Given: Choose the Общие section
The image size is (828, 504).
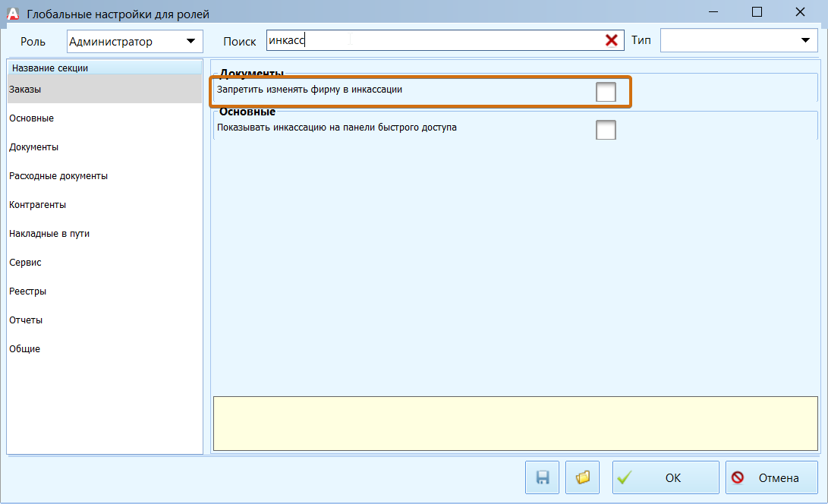Looking at the screenshot, I should [x=105, y=348].
